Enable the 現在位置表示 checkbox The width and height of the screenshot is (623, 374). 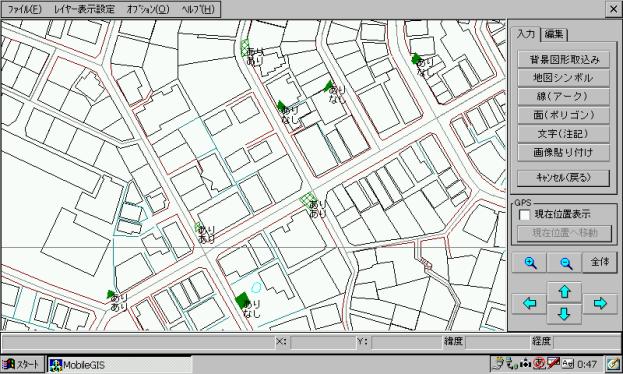[x=524, y=215]
